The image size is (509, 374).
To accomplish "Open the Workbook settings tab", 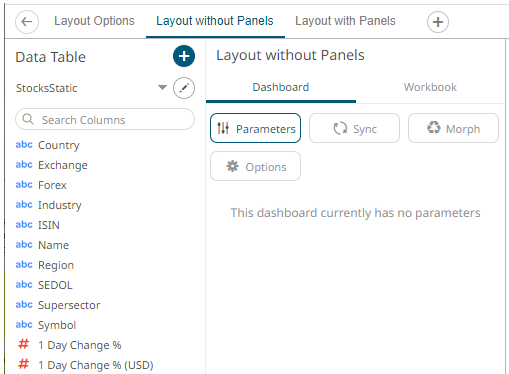I will (x=430, y=87).
